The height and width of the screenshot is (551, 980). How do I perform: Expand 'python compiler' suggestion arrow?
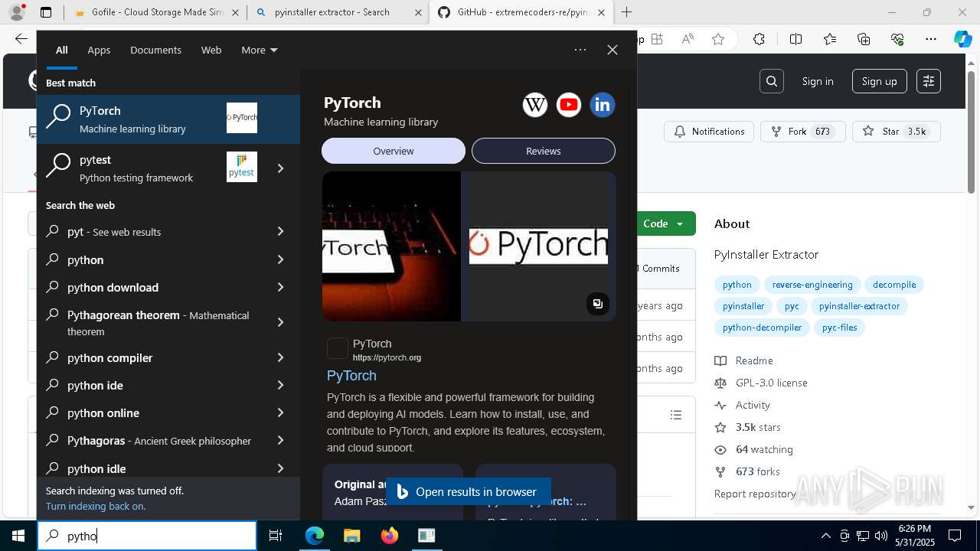pyautogui.click(x=280, y=357)
